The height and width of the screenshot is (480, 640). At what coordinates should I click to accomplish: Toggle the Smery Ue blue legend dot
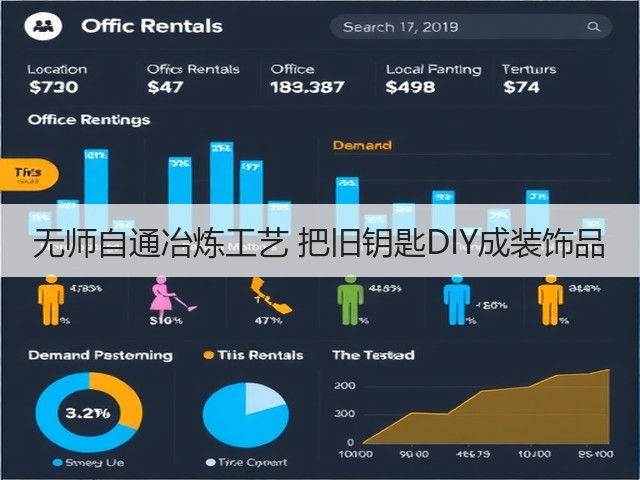(58, 462)
